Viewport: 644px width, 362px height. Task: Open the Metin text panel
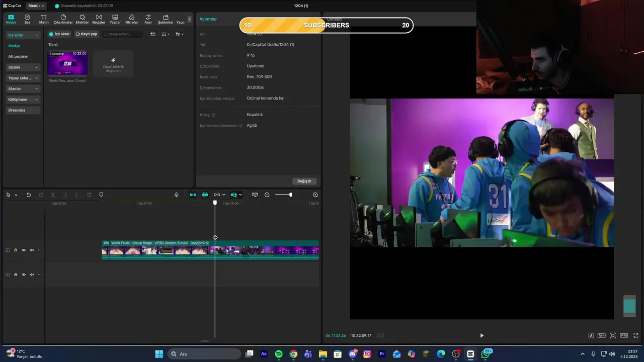coord(44,19)
